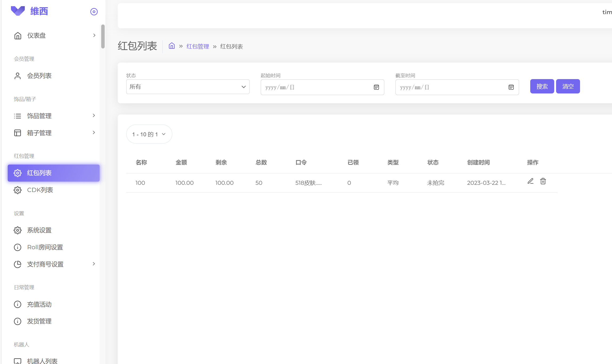
Task: Click the layout icon beside 箱子管理
Action: point(18,133)
